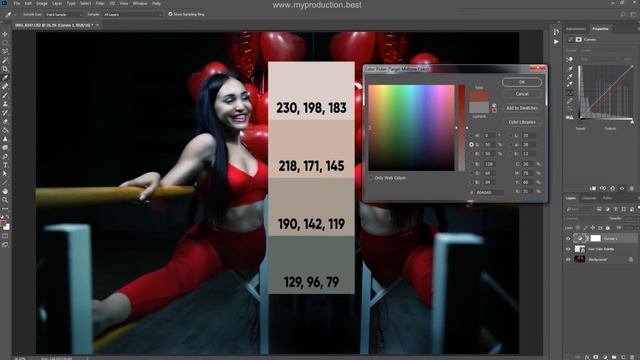Add a layer mask from Layers panel footer
The image size is (640, 360).
596,357
